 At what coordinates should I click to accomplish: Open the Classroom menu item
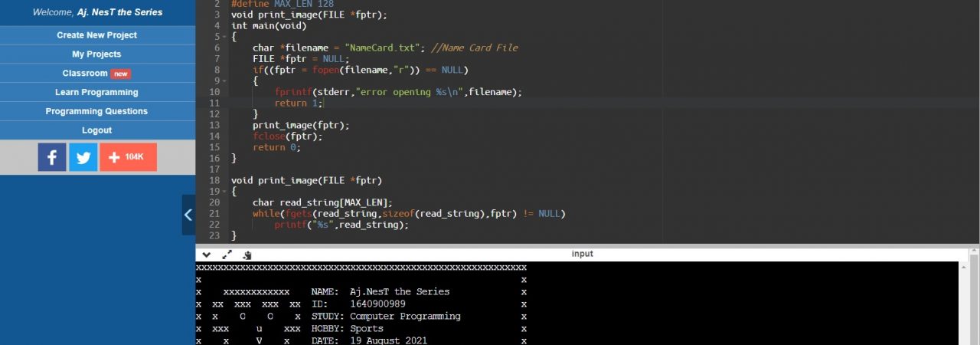click(x=85, y=74)
